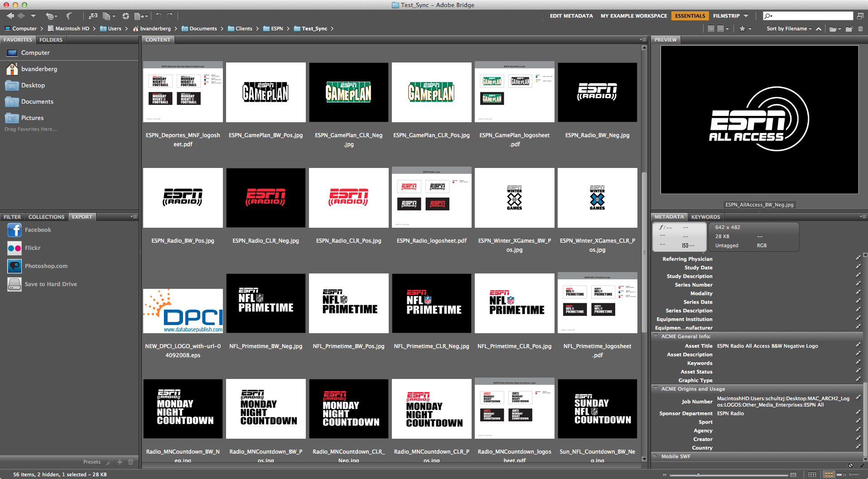This screenshot has width=868, height=479.
Task: Click the thumbnail quality checkerboard icon
Action: (x=711, y=29)
